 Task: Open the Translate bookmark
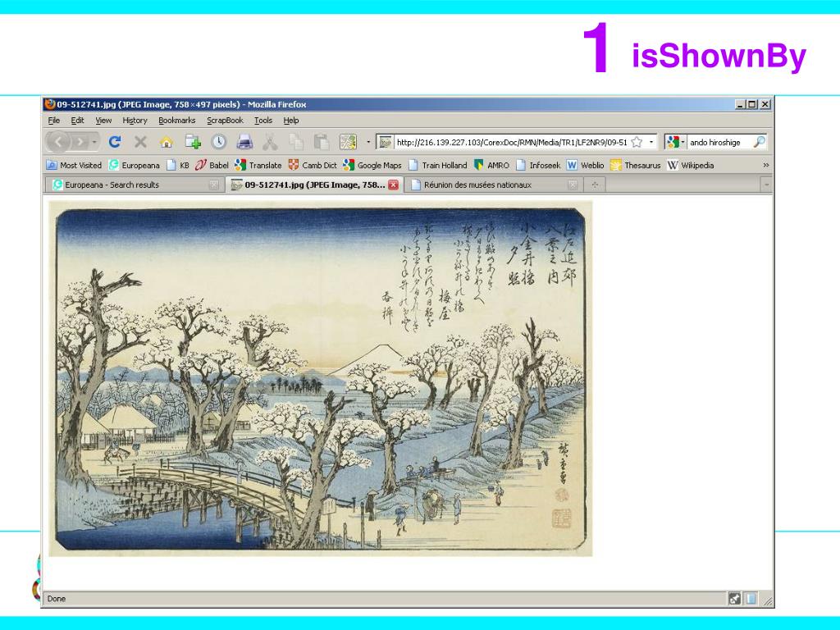258,165
